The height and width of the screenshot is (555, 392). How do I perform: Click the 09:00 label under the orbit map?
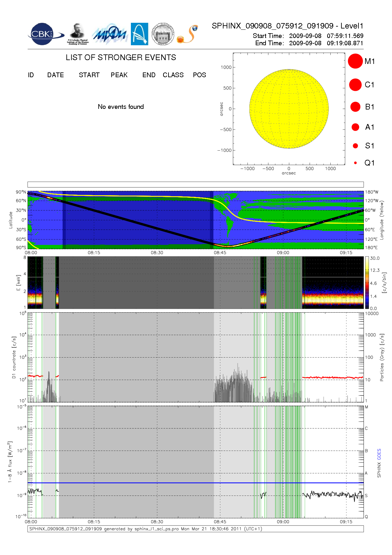click(x=283, y=253)
